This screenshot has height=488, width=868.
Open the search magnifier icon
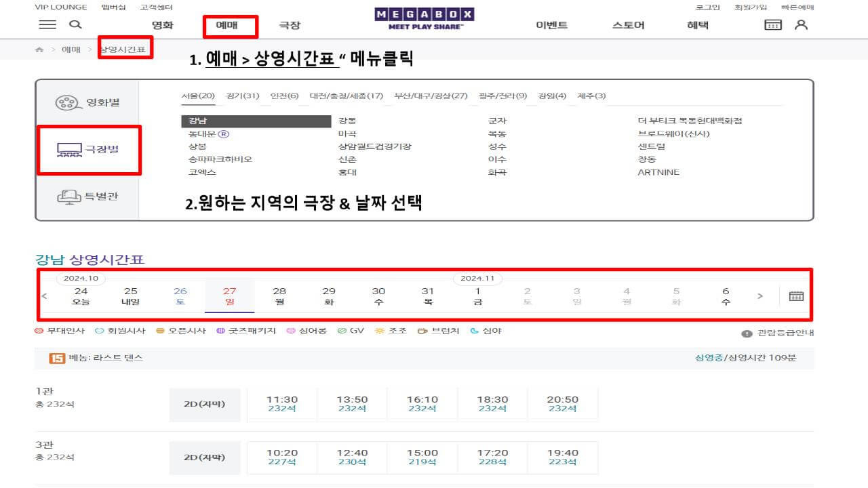point(76,24)
